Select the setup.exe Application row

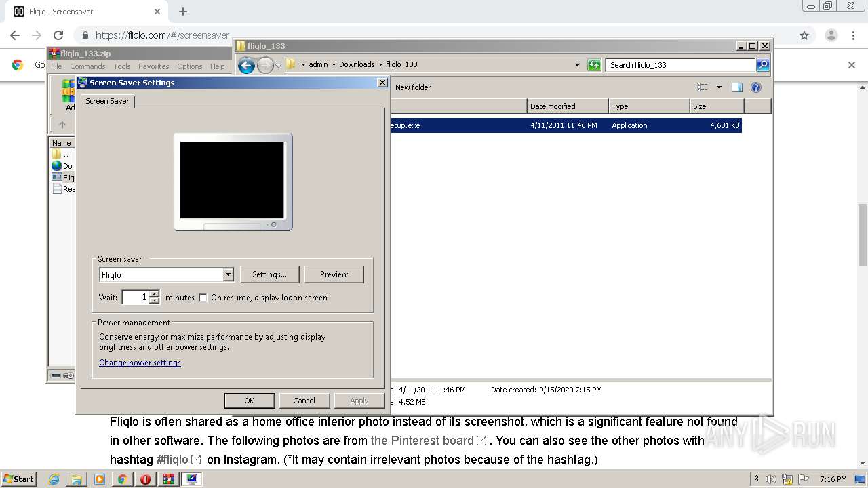[566, 125]
